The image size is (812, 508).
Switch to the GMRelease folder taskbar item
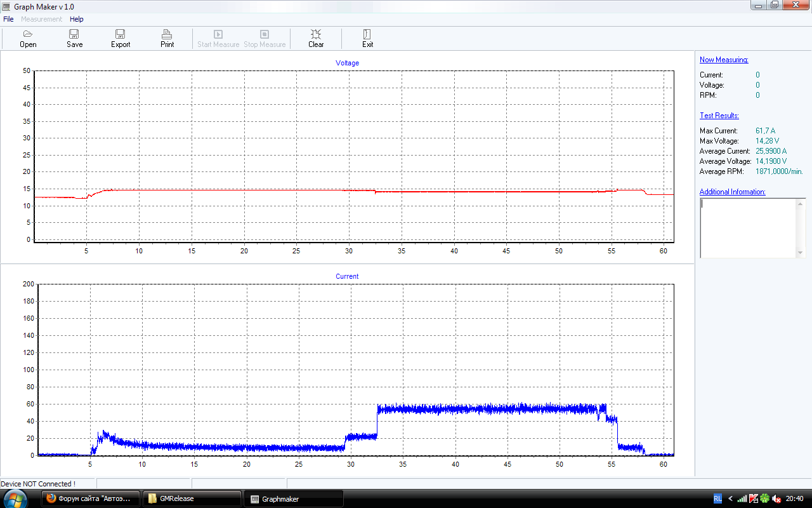coord(192,498)
